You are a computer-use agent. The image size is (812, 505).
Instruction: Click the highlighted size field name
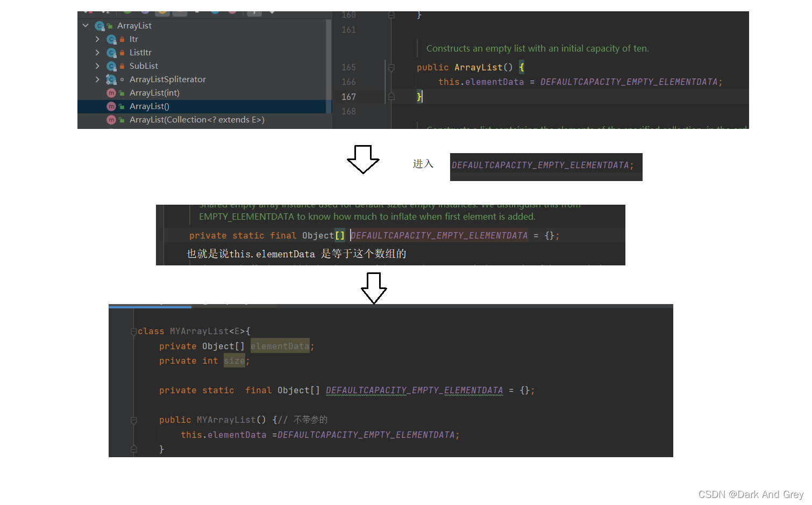tap(234, 361)
